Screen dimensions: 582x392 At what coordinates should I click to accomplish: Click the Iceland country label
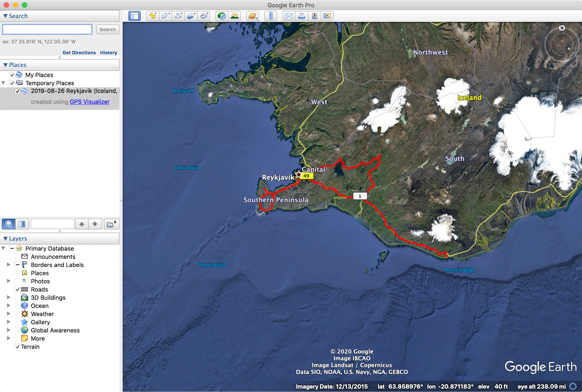(469, 97)
